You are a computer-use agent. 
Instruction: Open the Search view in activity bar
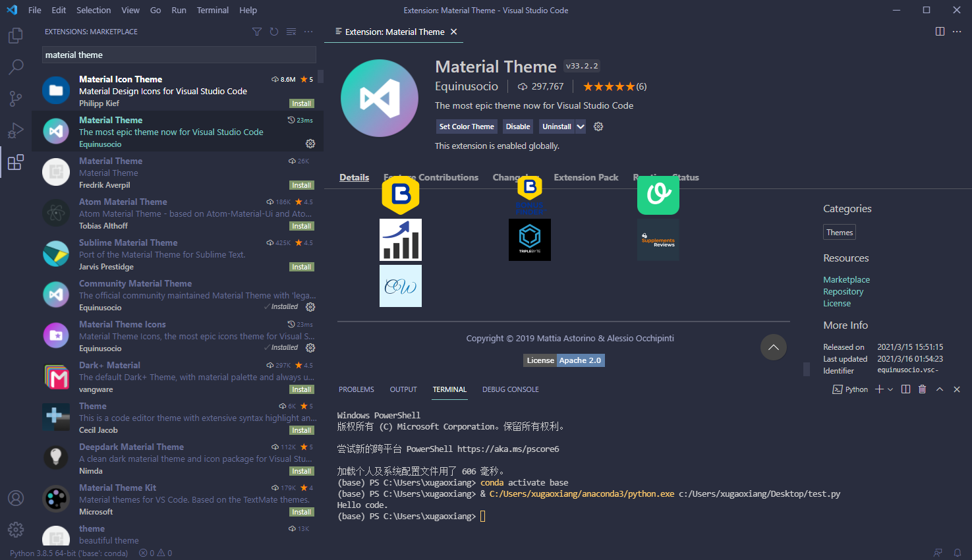(16, 67)
